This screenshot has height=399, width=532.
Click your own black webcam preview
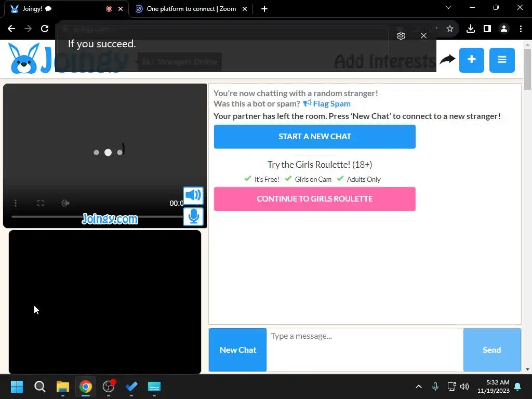pos(105,302)
